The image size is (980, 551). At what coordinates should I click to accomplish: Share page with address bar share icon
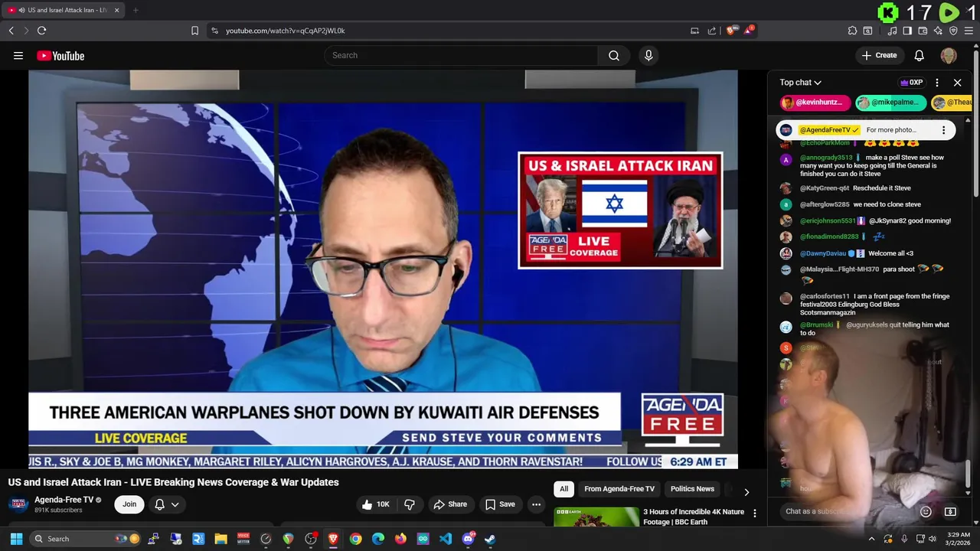click(x=712, y=31)
